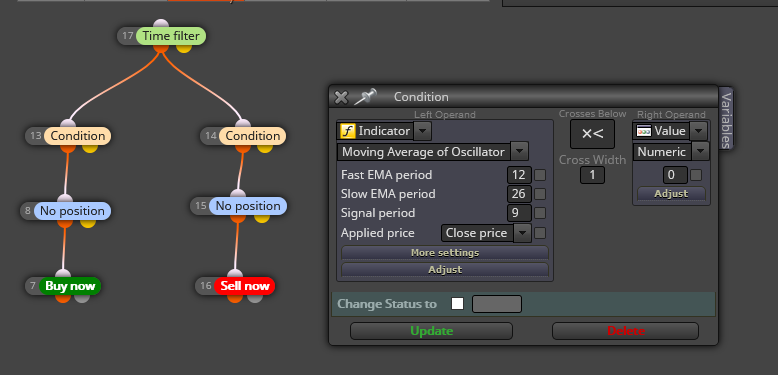Click the input connector atop Buy now
Viewport: 778px width, 375px height.
pyautogui.click(x=63, y=274)
